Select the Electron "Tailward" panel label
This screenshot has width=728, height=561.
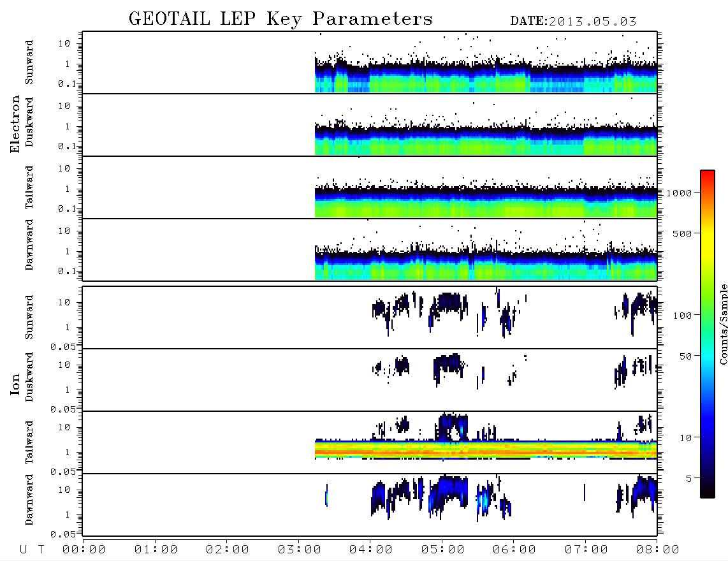(29, 187)
